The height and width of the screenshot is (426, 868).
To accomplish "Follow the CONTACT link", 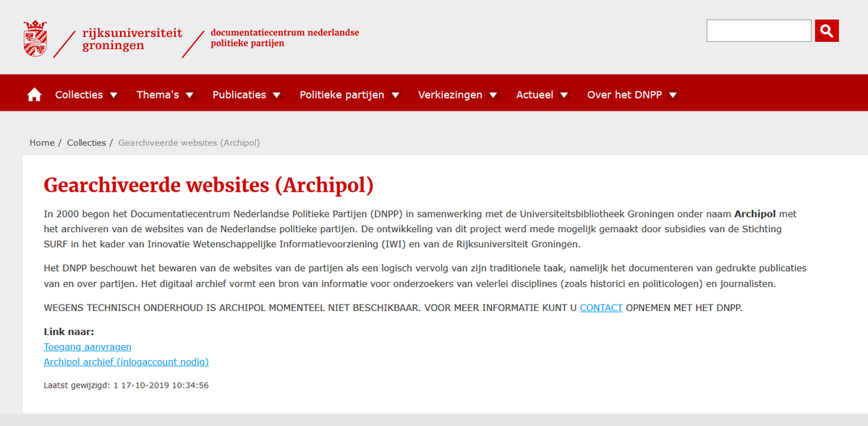I will coord(601,307).
